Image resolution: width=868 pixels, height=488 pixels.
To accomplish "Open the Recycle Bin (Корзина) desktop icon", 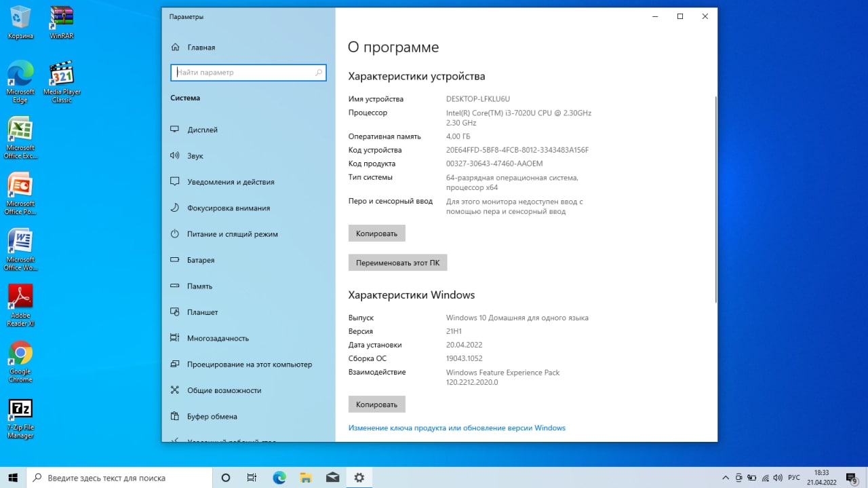I will coord(20,22).
